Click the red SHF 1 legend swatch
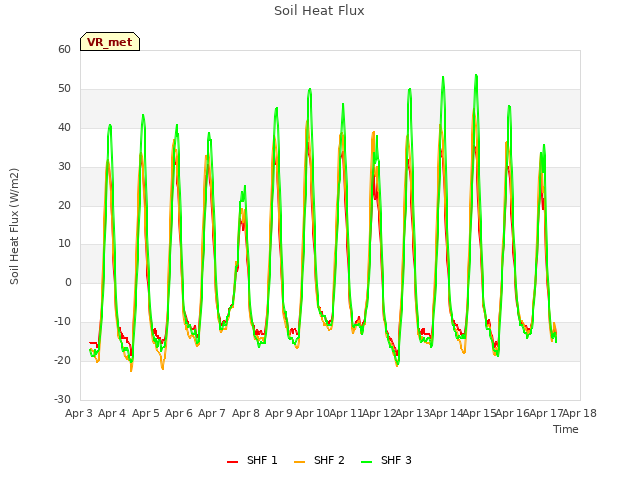 232,462
